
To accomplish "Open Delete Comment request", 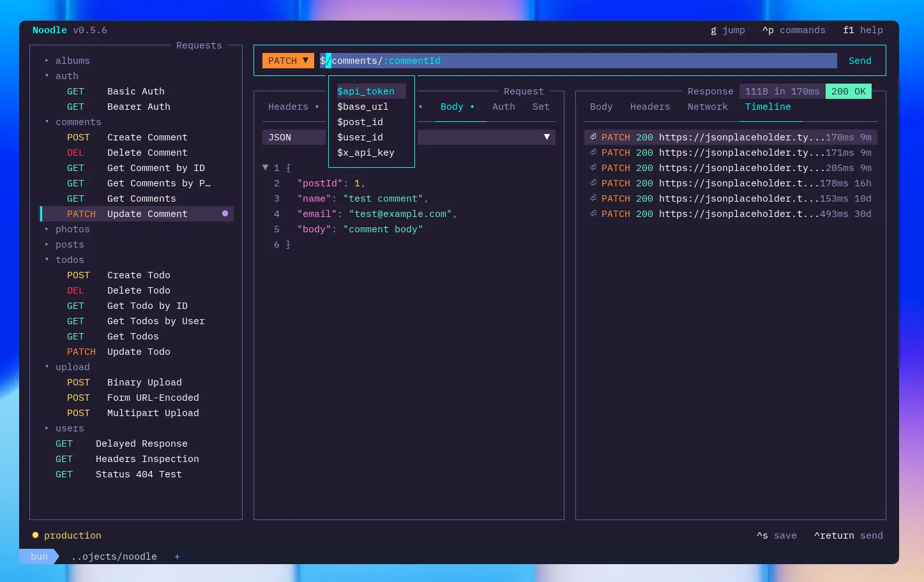I will coord(137,153).
